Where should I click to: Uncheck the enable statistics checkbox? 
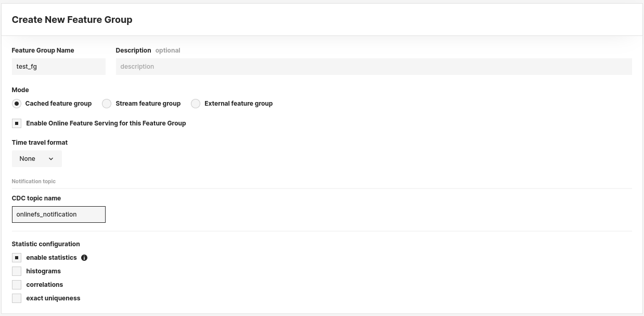coord(16,257)
